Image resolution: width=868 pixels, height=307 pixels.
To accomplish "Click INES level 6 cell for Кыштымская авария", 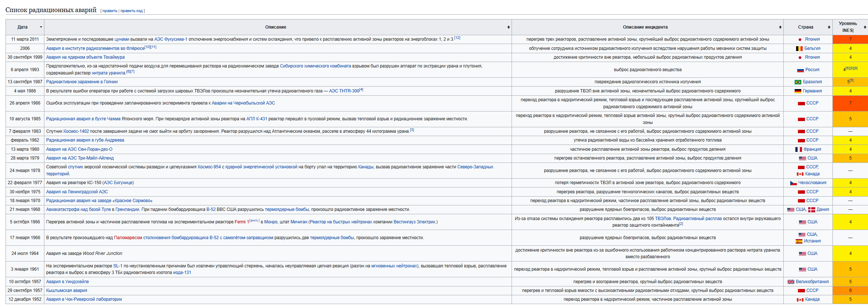I will coord(850,290).
